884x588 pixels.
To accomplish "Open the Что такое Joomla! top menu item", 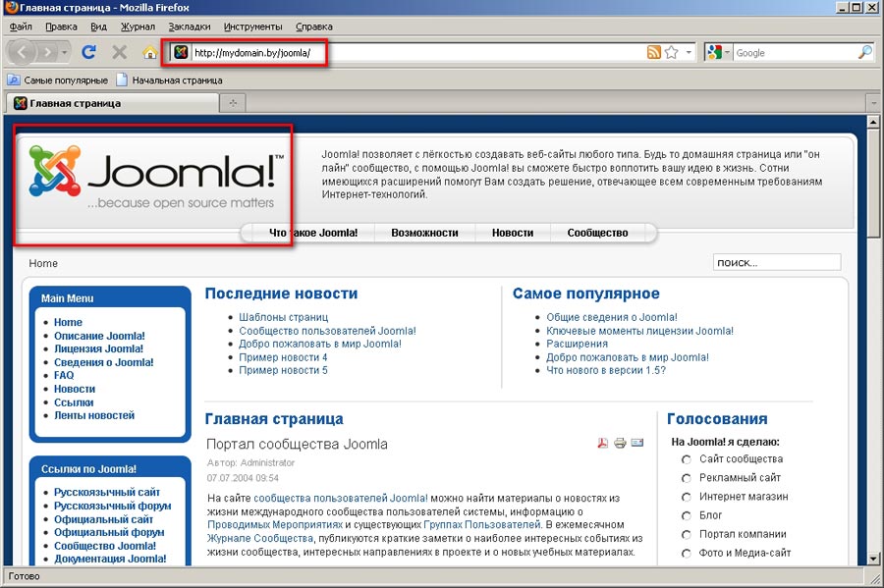I will pyautogui.click(x=313, y=233).
